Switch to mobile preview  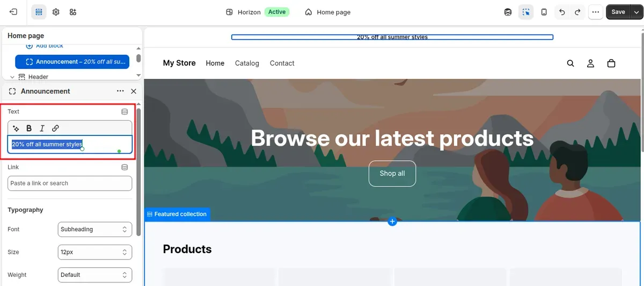tap(544, 12)
